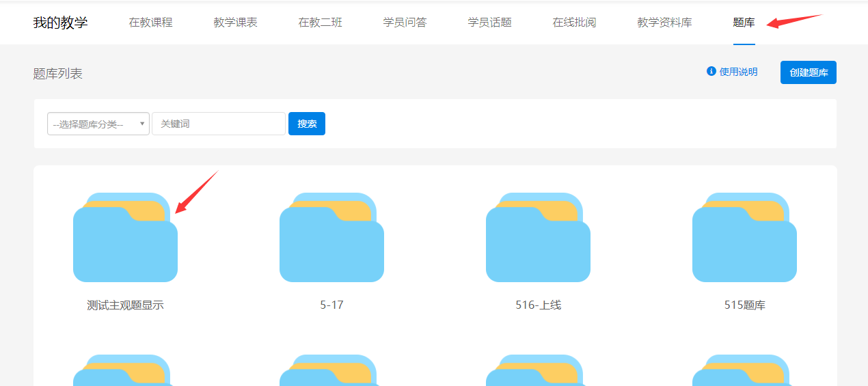Switch to the 教学课表 tab
This screenshot has width=868, height=386.
pos(235,23)
